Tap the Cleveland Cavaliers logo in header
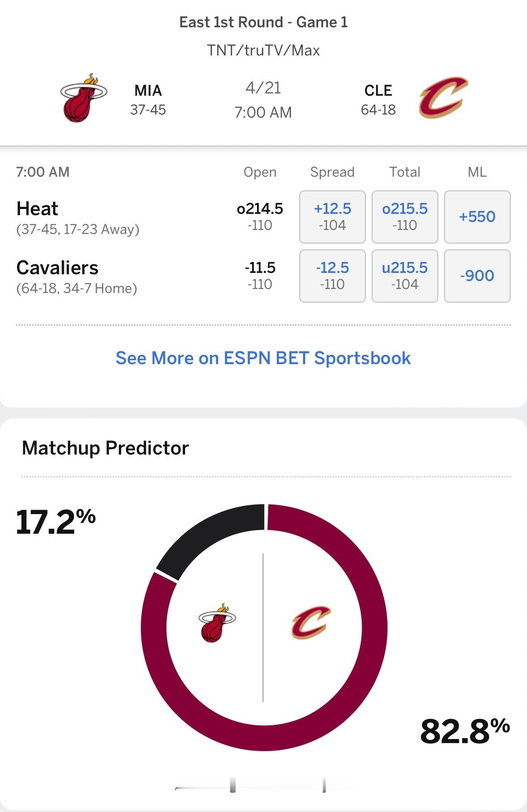The height and width of the screenshot is (812, 527). (x=443, y=98)
